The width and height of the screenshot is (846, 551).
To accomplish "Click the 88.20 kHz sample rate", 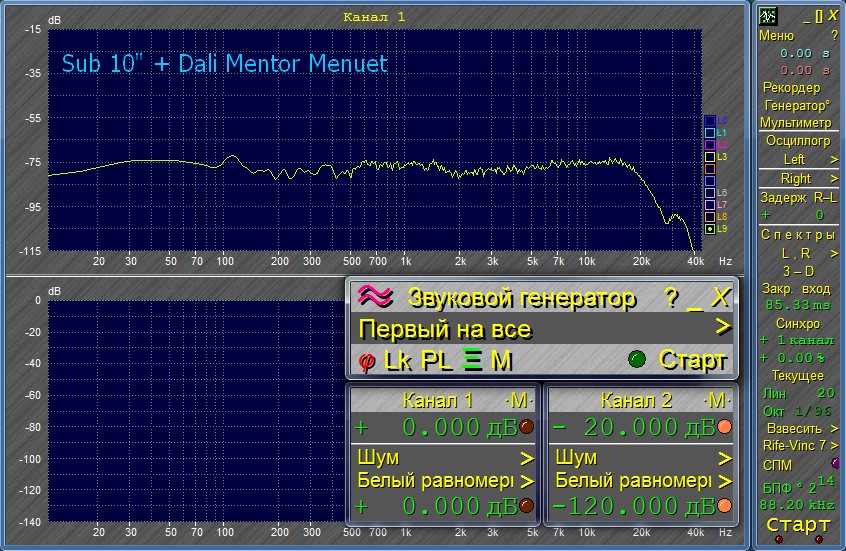I will point(797,505).
